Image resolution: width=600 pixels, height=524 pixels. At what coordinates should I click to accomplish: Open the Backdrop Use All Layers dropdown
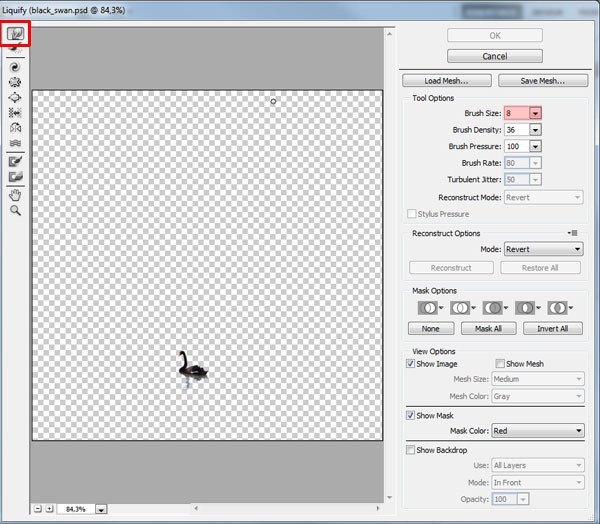[x=538, y=465]
